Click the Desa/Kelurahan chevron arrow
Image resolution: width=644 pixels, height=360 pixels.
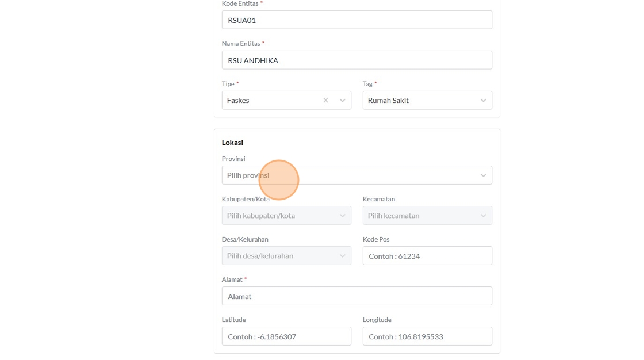[342, 256]
